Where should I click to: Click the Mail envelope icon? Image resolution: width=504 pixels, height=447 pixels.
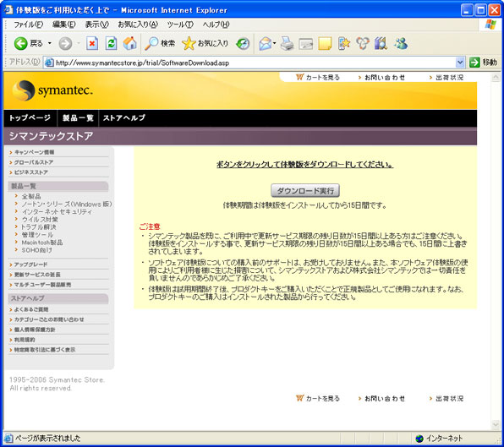tap(266, 43)
